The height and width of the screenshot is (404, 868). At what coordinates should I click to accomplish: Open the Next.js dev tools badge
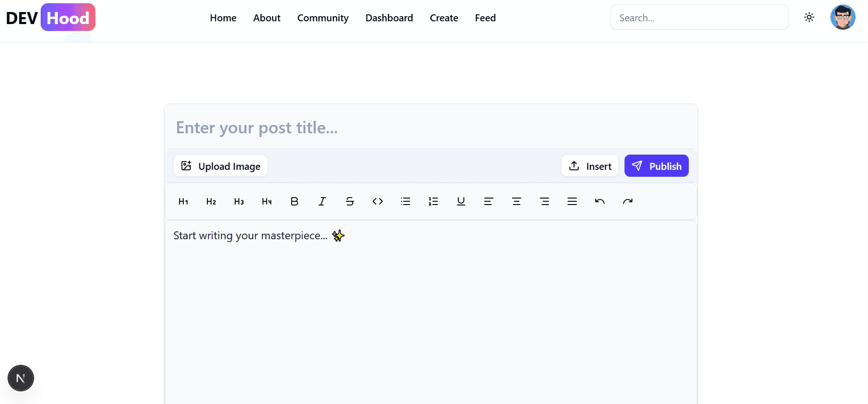tap(21, 378)
